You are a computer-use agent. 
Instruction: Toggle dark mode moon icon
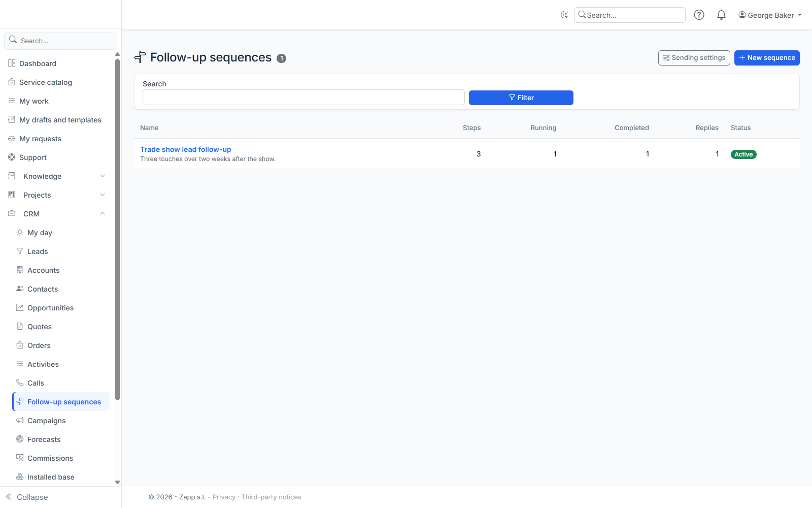(564, 15)
